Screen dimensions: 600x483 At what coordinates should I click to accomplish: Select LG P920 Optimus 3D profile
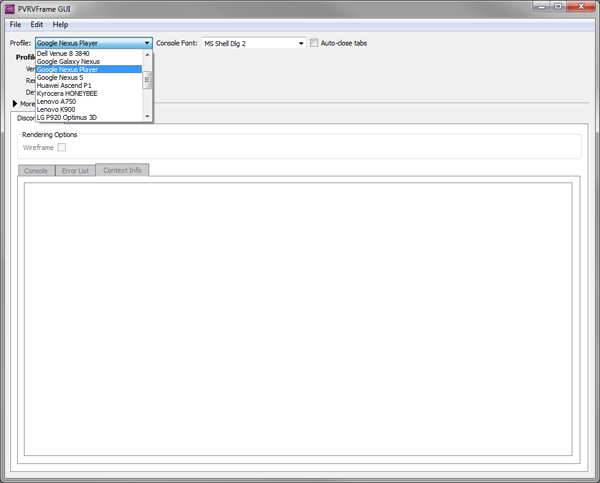tap(89, 117)
